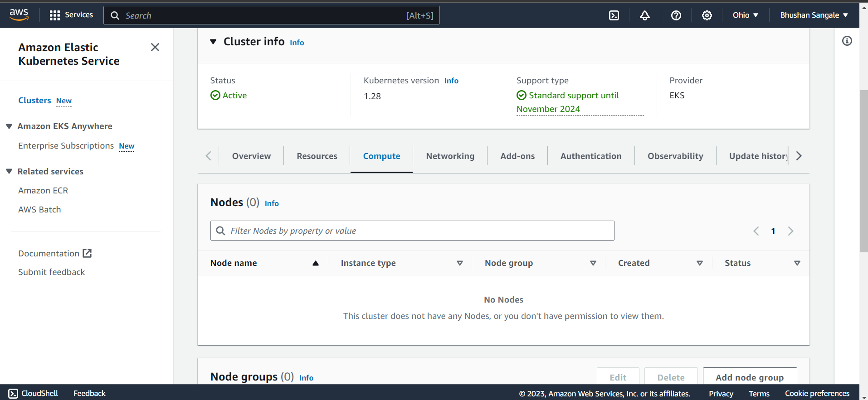This screenshot has width=868, height=400.
Task: Open the Authentication tab
Action: (591, 156)
